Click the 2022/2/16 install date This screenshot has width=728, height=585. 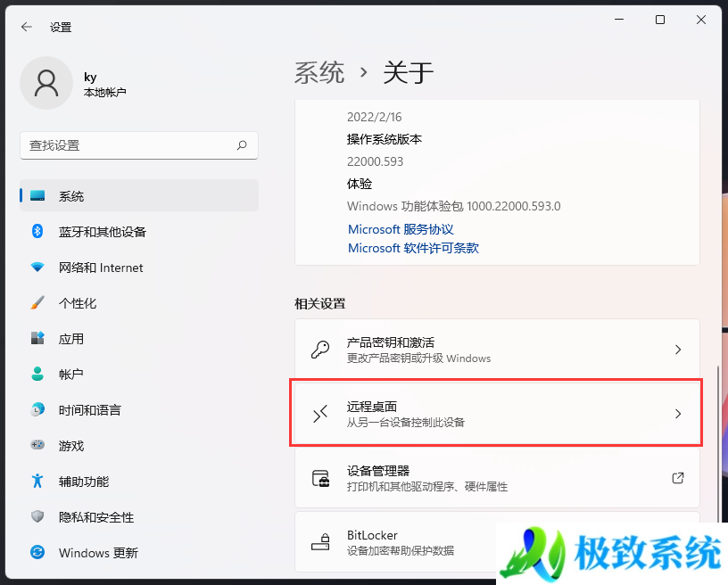(x=374, y=117)
